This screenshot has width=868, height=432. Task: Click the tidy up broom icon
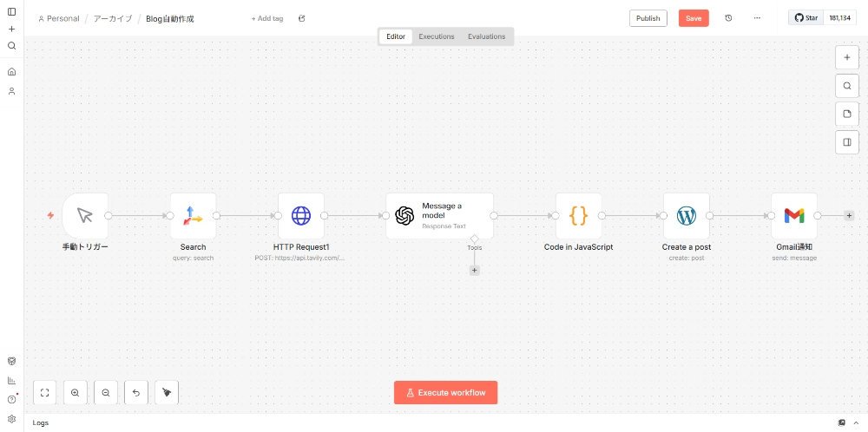pyautogui.click(x=167, y=393)
